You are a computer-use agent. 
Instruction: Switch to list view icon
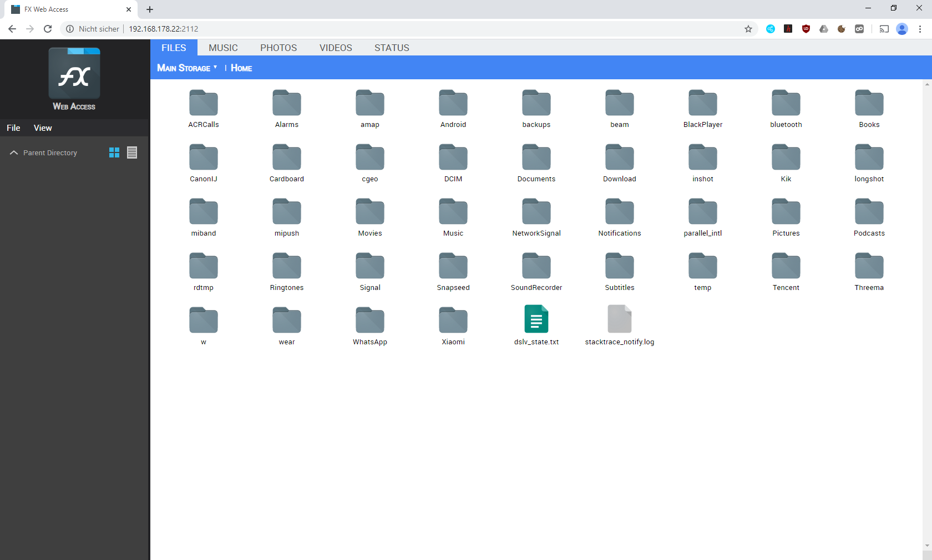[132, 152]
